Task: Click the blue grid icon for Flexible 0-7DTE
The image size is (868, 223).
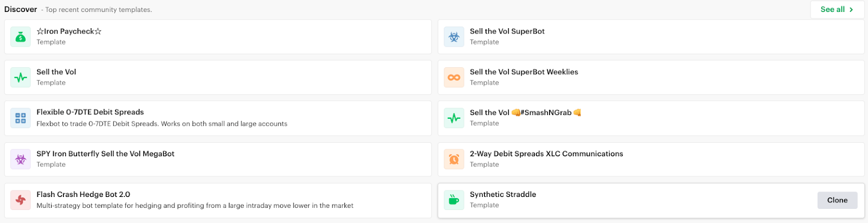Action: point(21,118)
